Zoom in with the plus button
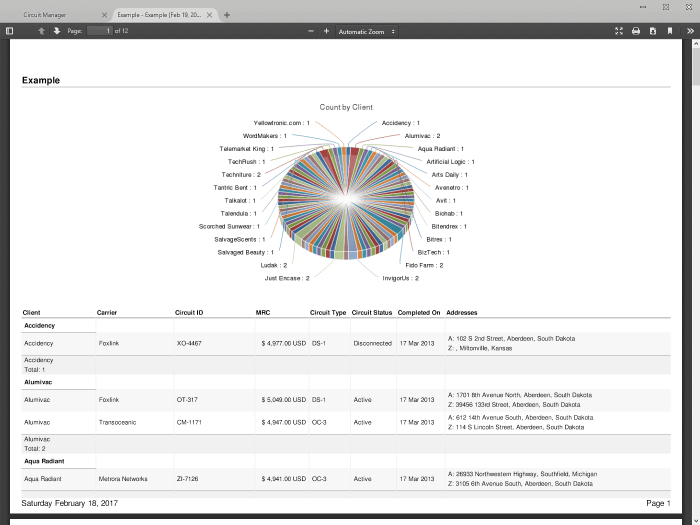 coord(326,31)
